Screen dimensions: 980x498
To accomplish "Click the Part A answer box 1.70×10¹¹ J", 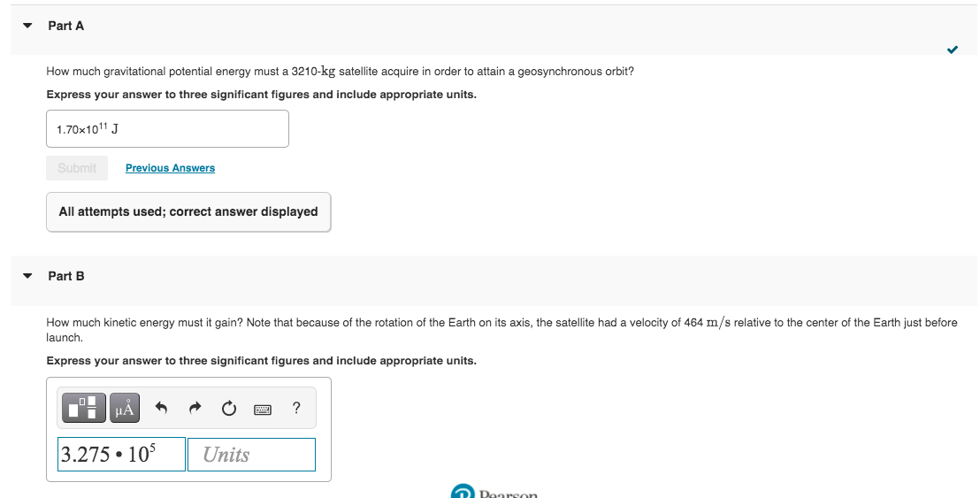I will pos(167,129).
